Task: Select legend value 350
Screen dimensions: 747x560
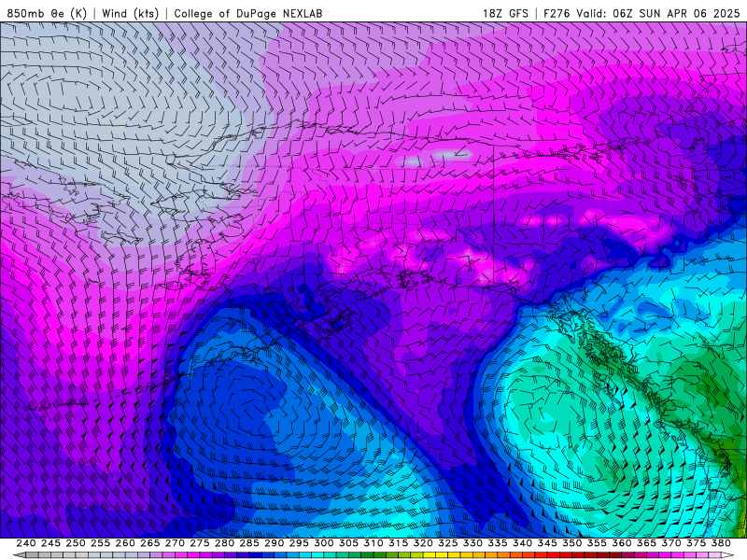Action: click(571, 543)
